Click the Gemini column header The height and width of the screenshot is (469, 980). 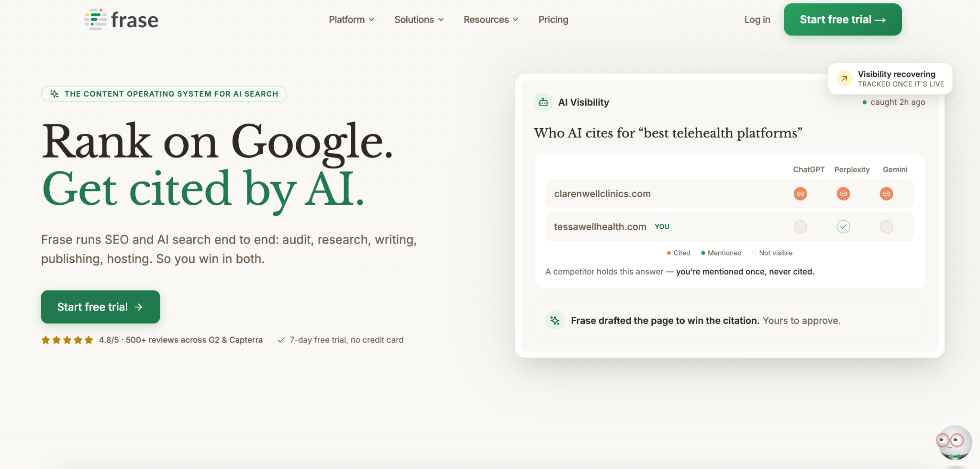pos(895,170)
